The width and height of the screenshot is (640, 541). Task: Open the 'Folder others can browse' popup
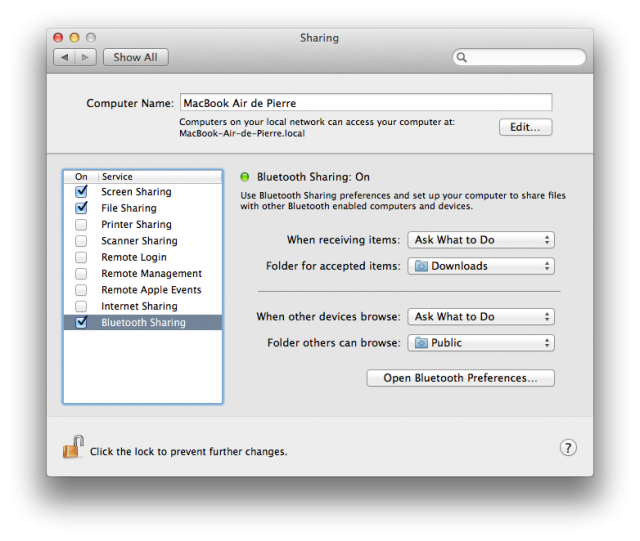click(x=481, y=343)
